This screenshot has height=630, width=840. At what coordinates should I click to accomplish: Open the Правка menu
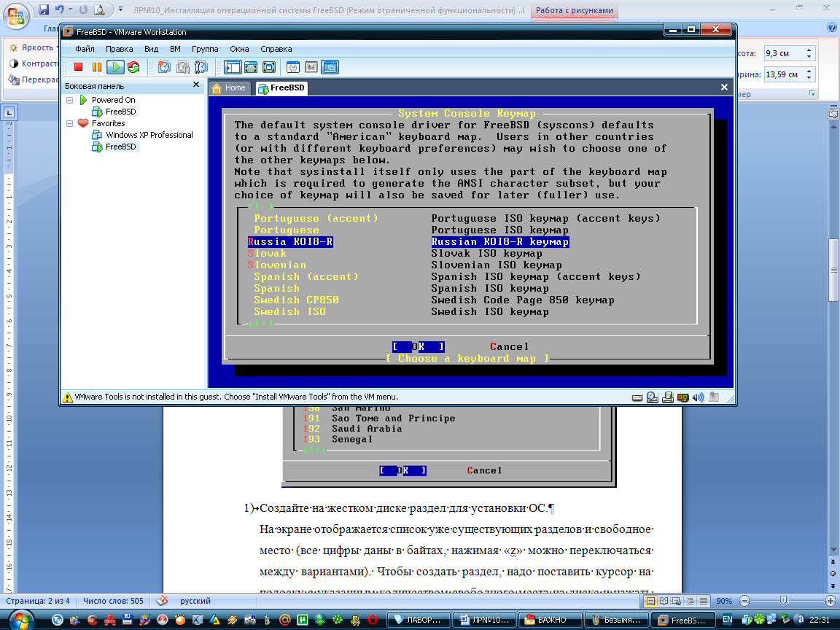pyautogui.click(x=119, y=49)
